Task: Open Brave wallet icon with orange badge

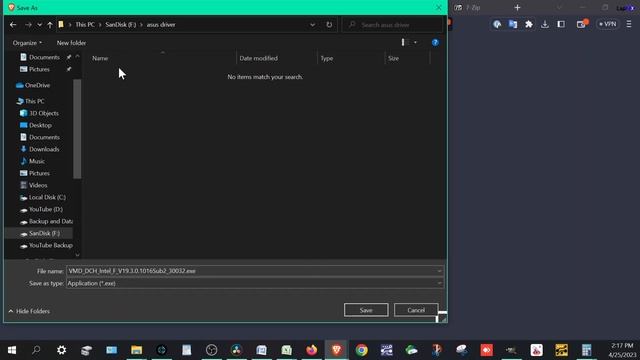Action: [581, 24]
